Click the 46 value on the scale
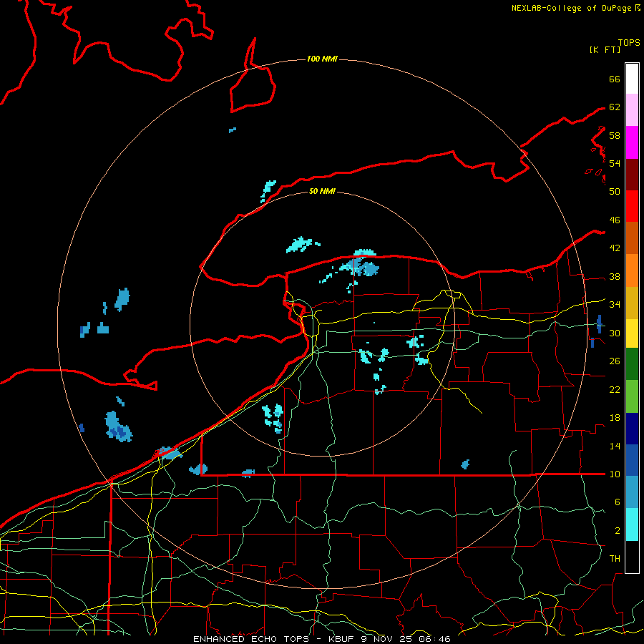The height and width of the screenshot is (644, 644). click(x=615, y=220)
